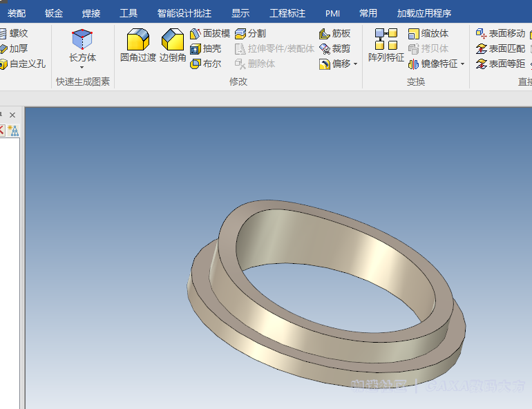The height and width of the screenshot is (409, 532).
Task: Select the 边倒角 chamfer tool
Action: point(173,46)
